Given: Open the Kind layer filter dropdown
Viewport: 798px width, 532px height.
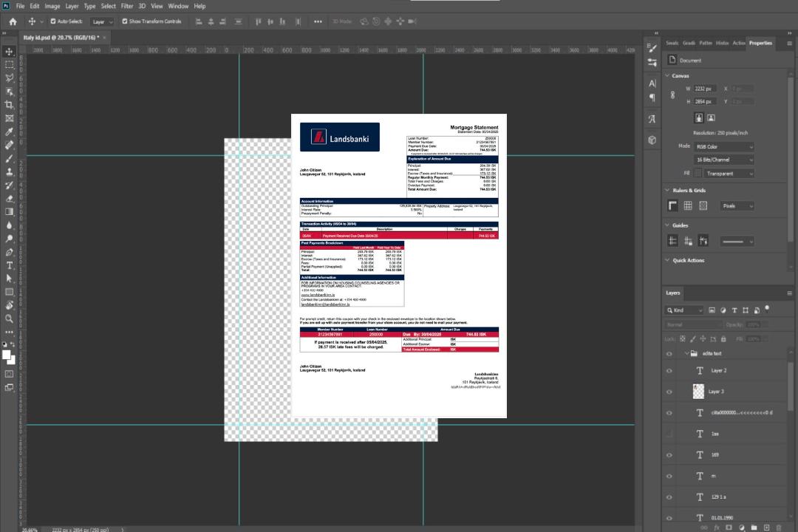Looking at the screenshot, I should (684, 310).
